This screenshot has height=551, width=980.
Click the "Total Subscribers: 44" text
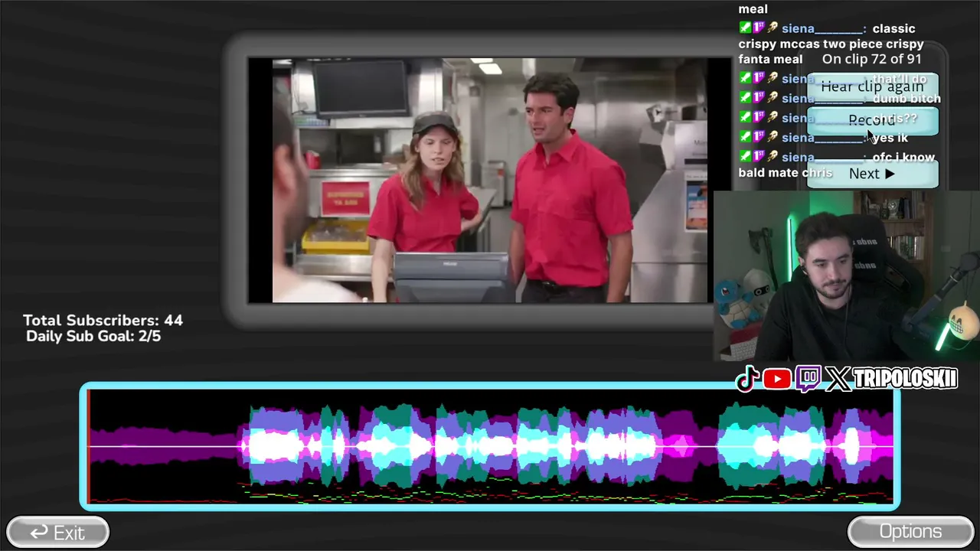pyautogui.click(x=103, y=321)
